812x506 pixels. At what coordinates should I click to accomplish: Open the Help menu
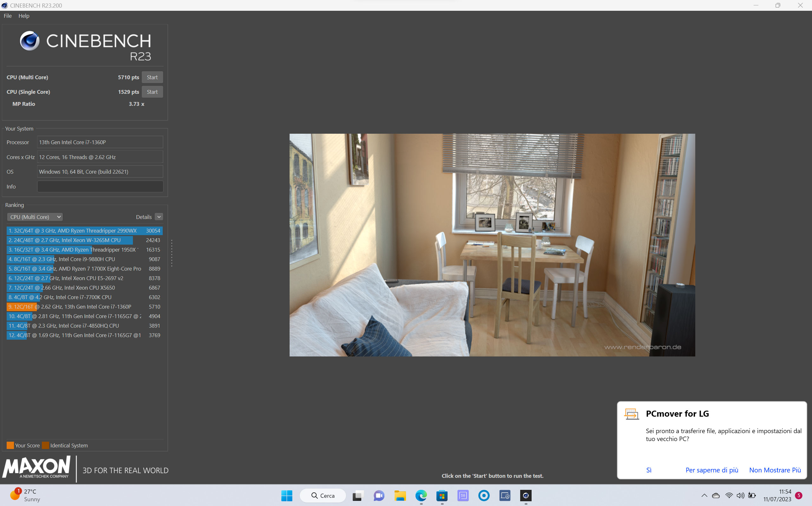click(x=24, y=16)
